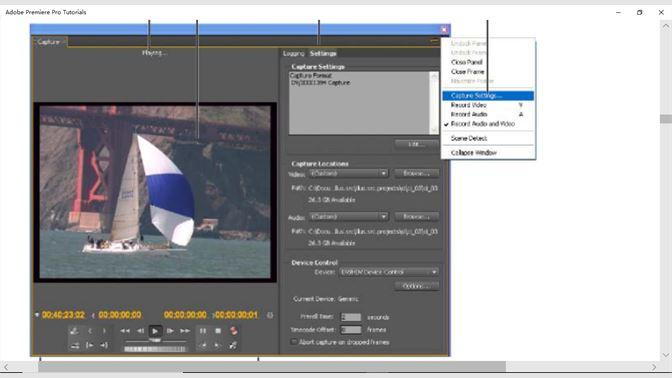Screen dimensions: 672x378
Task: Open the Capture panel flyout menu icon
Action: [434, 41]
